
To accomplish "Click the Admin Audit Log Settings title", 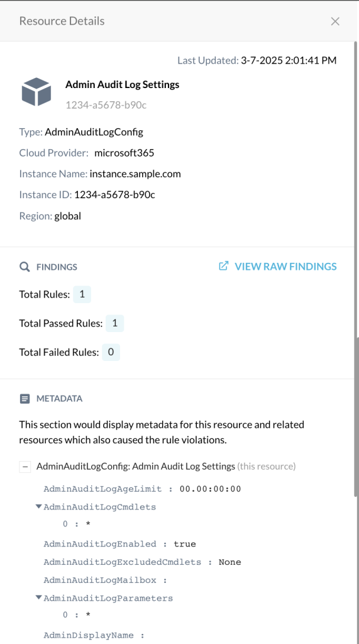I will click(x=123, y=85).
